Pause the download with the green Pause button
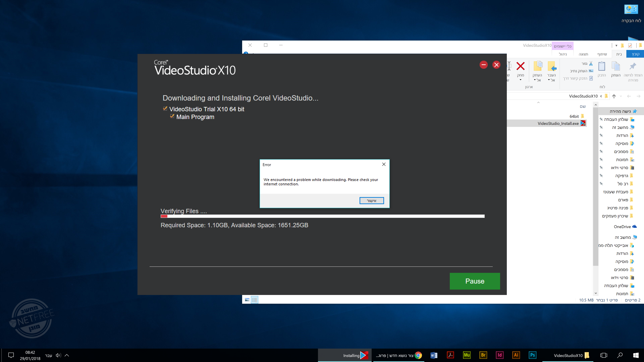644x362 pixels. click(475, 281)
